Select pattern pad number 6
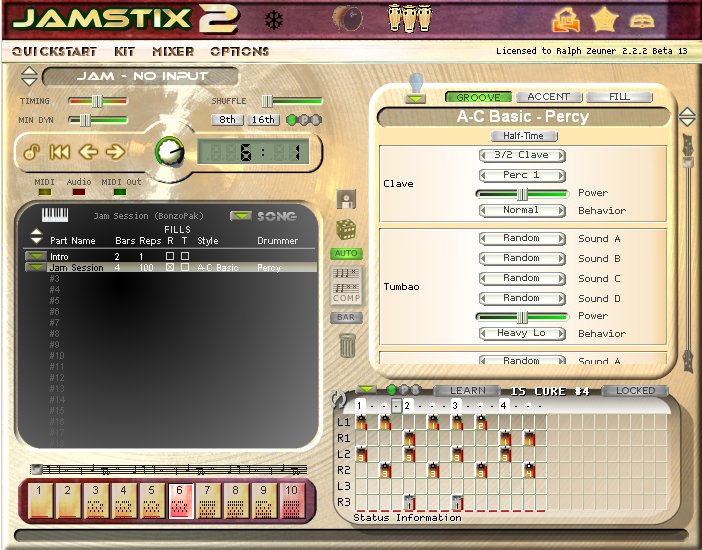This screenshot has height=550, width=702. (x=180, y=500)
